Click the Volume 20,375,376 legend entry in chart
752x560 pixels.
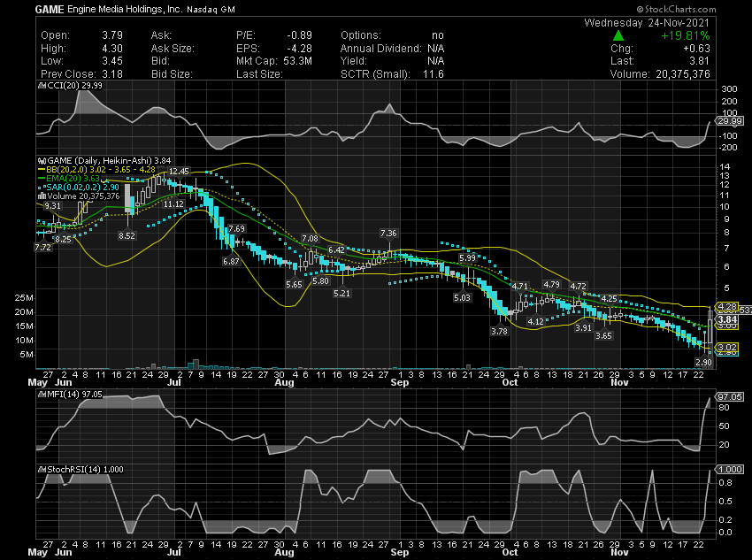[x=83, y=196]
